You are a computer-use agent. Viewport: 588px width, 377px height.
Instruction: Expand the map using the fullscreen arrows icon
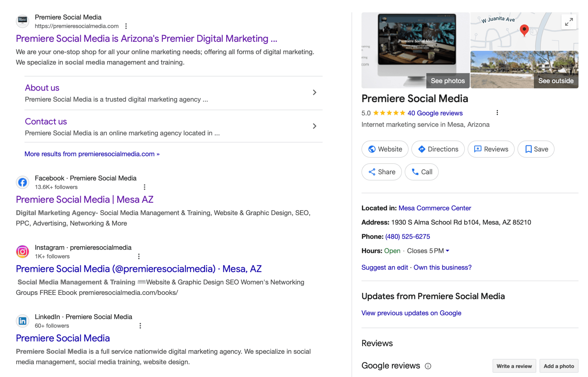569,22
